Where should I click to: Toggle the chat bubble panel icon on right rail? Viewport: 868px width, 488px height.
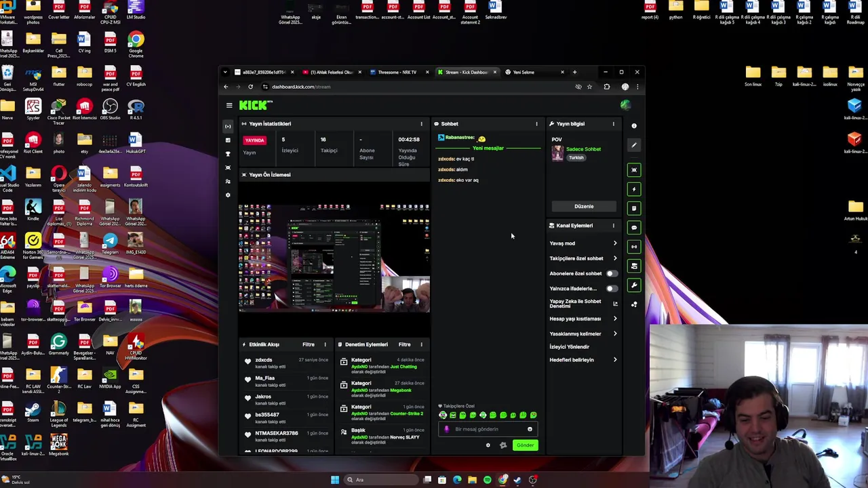[634, 228]
